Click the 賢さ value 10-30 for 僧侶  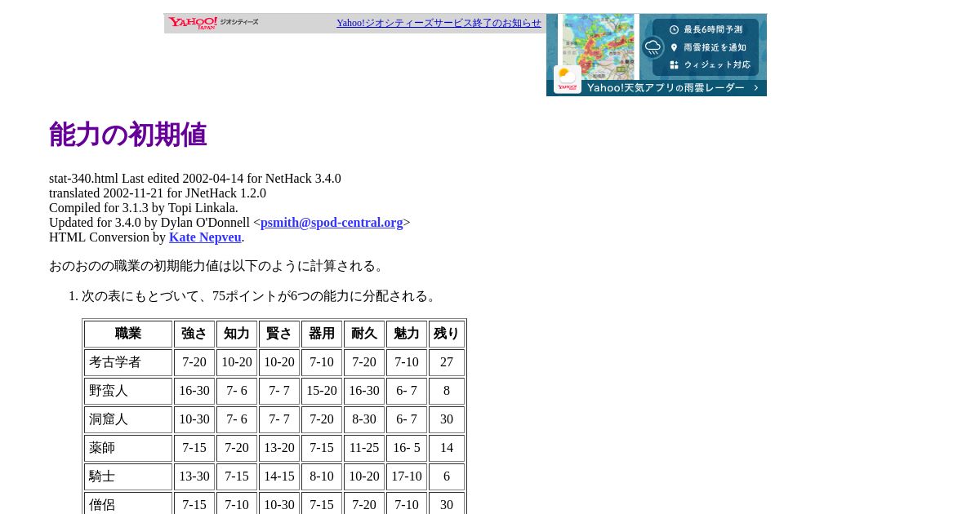(x=279, y=503)
